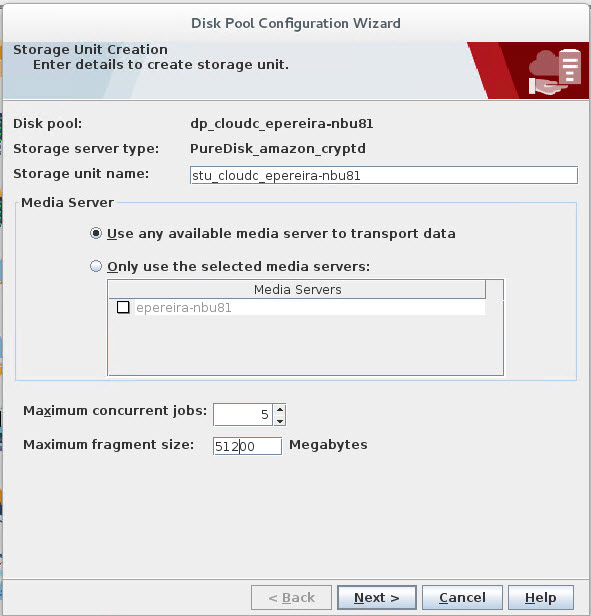
Task: Click the Storage Unit Creation heading
Action: pyautogui.click(x=90, y=50)
